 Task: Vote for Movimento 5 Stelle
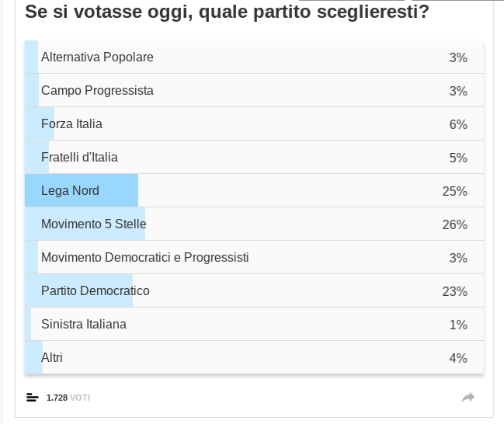(x=93, y=224)
